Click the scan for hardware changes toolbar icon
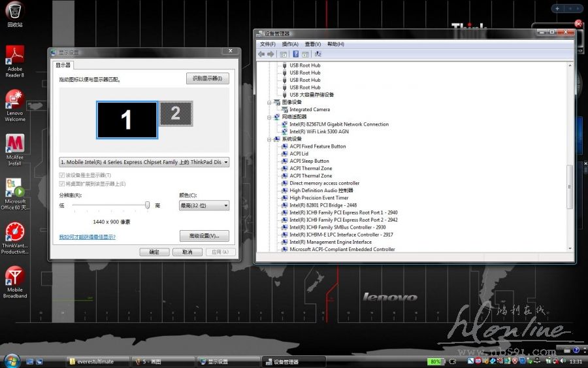The image size is (588, 368). click(x=318, y=54)
